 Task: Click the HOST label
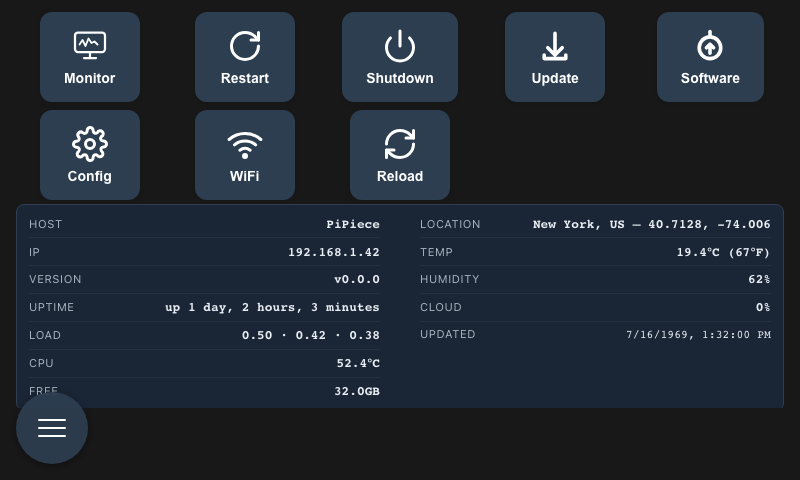pyautogui.click(x=45, y=224)
